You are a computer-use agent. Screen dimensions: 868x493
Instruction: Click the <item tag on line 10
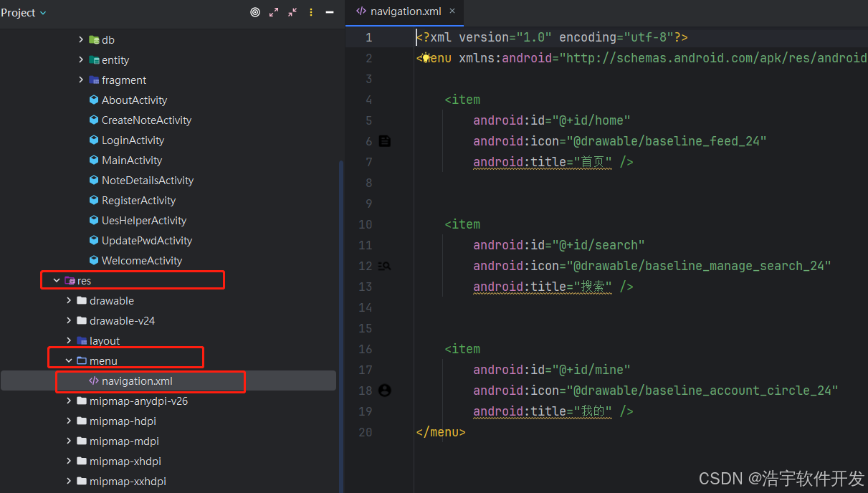tap(462, 224)
